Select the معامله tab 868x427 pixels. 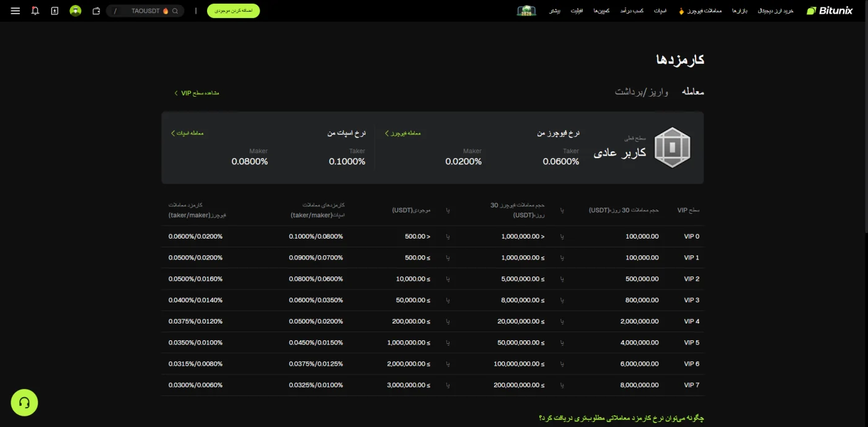click(693, 92)
